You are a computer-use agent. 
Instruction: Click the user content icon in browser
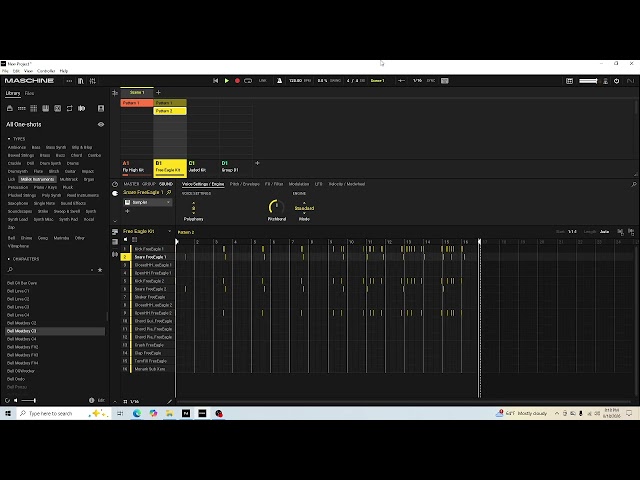pyautogui.click(x=101, y=108)
